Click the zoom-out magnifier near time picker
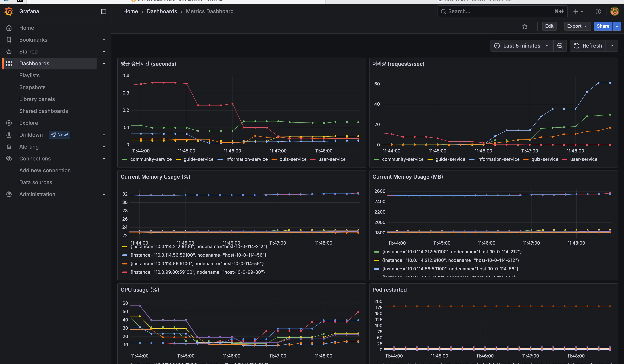 coord(560,45)
